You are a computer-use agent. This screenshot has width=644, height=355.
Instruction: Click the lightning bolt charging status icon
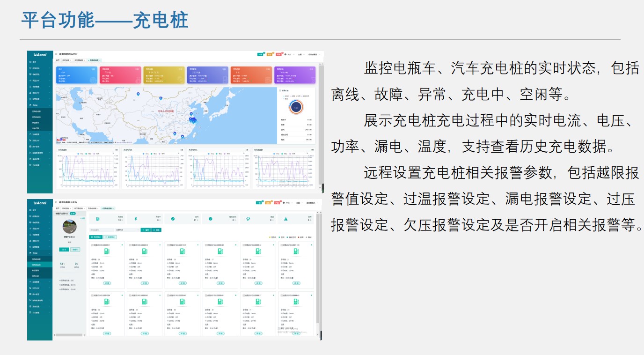[136, 219]
